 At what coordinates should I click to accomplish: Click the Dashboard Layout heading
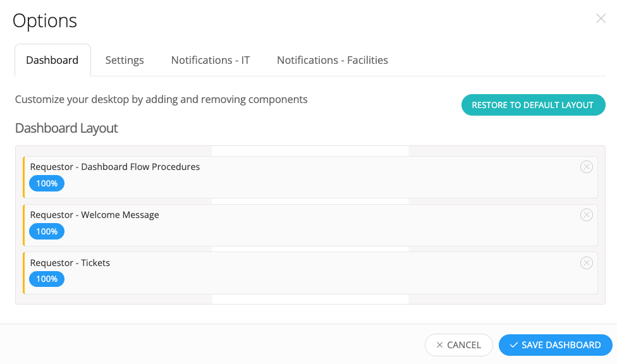point(66,128)
